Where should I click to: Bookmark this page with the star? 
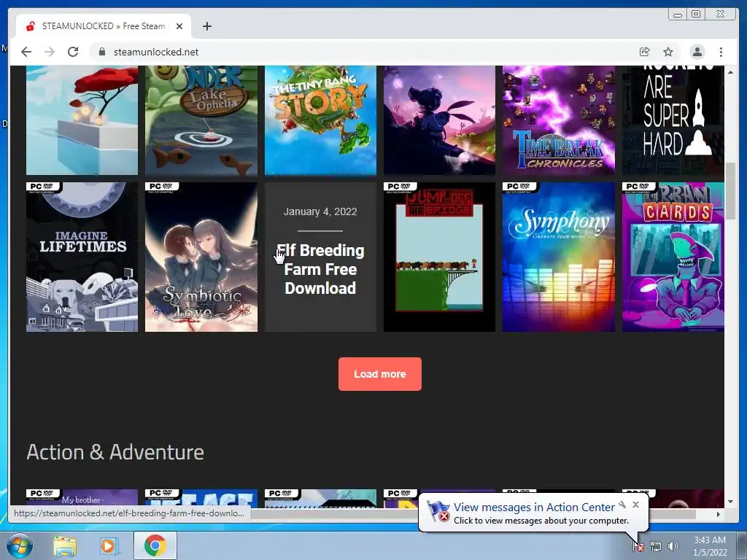tap(668, 52)
